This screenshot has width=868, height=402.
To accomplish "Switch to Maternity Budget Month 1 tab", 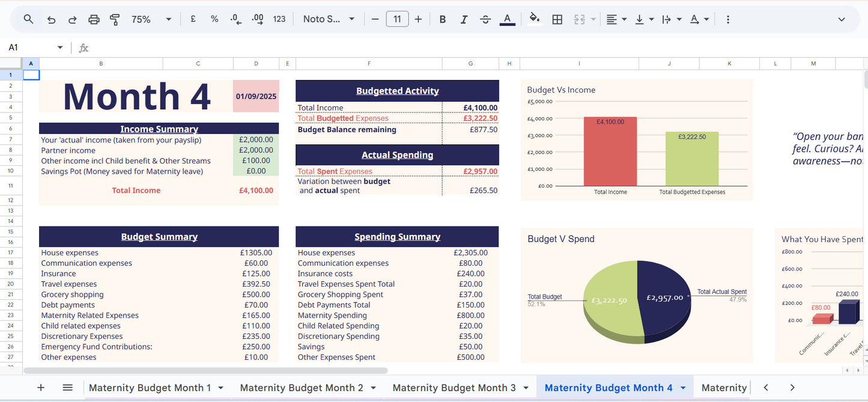I will [x=150, y=388].
